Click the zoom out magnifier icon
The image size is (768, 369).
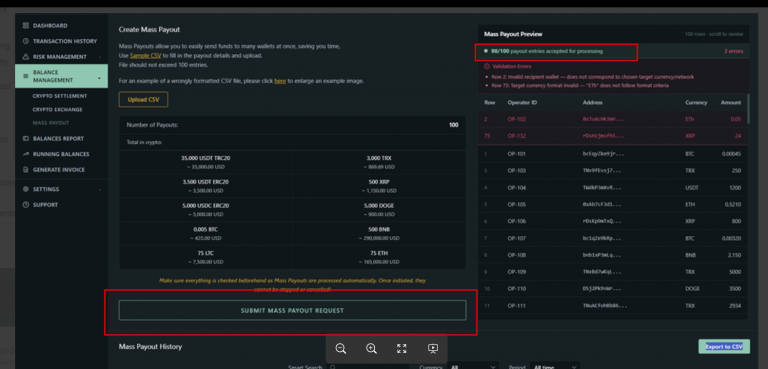(x=341, y=348)
